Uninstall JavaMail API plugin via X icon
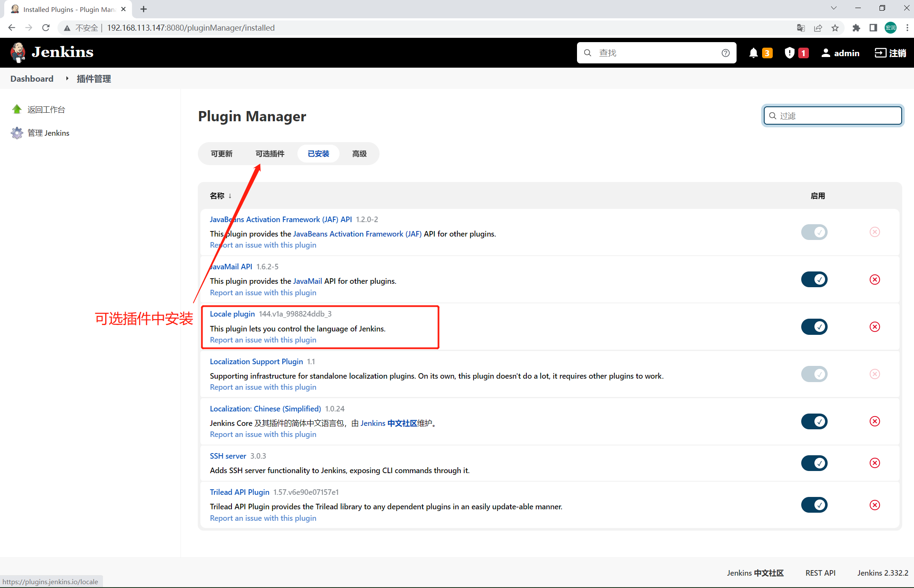914x588 pixels. coord(875,280)
